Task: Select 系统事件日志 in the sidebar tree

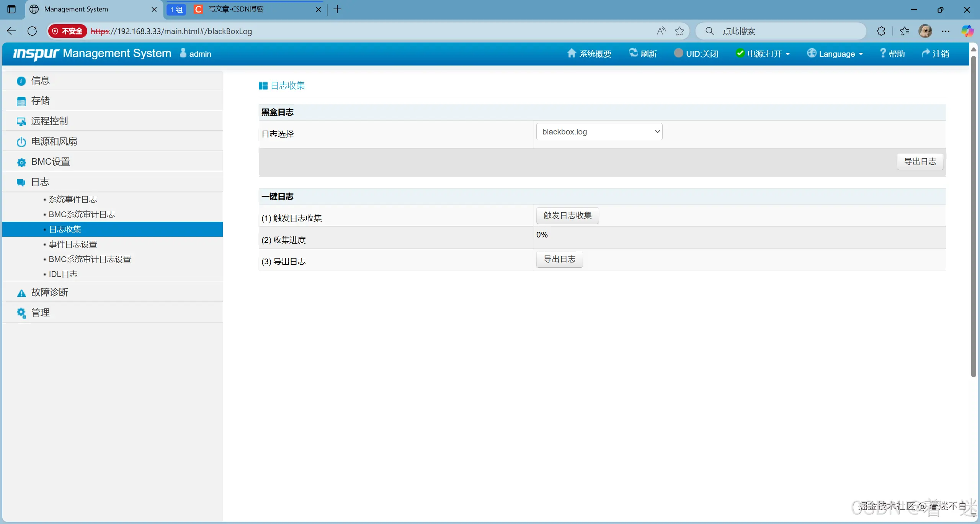Action: (x=73, y=199)
